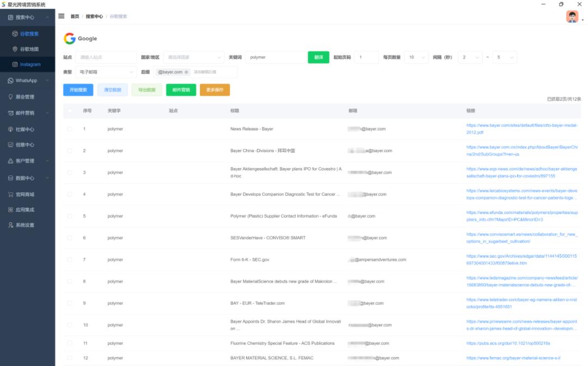This screenshot has width=588, height=366.
Task: Open the 国家/地区 country dropdown
Action: [193, 57]
